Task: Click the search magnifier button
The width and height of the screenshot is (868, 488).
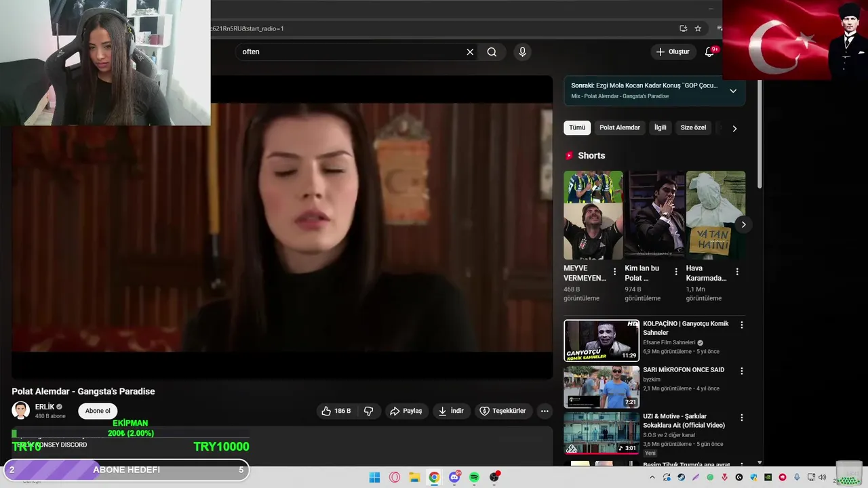Action: [492, 52]
